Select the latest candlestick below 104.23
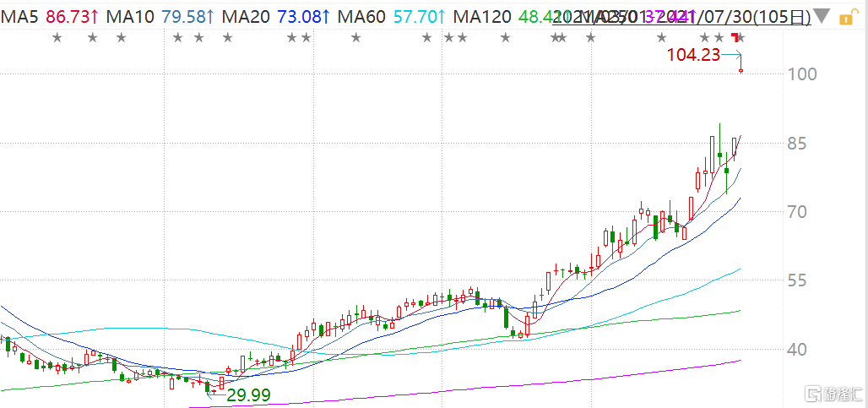 [741, 63]
